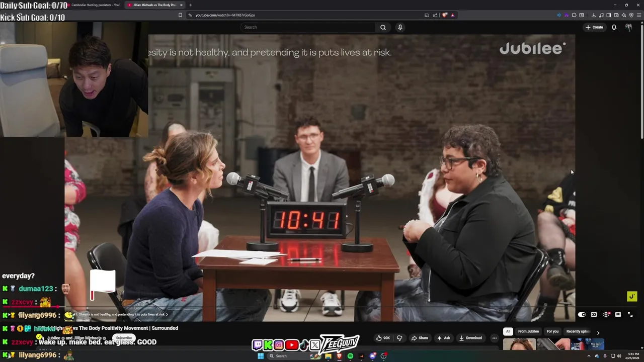This screenshot has width=644, height=362.
Task: Close the Jillian Michaels browser tab
Action: pos(181,5)
